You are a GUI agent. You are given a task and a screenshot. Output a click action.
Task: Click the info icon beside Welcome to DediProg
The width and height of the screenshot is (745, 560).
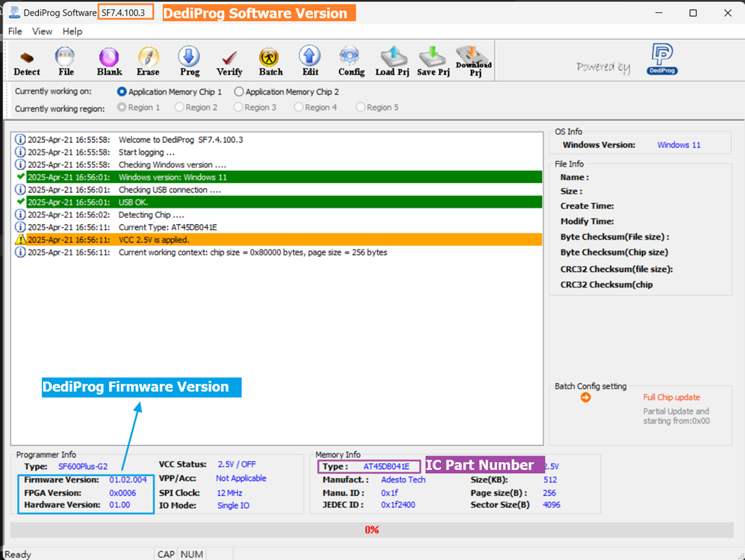(x=20, y=139)
